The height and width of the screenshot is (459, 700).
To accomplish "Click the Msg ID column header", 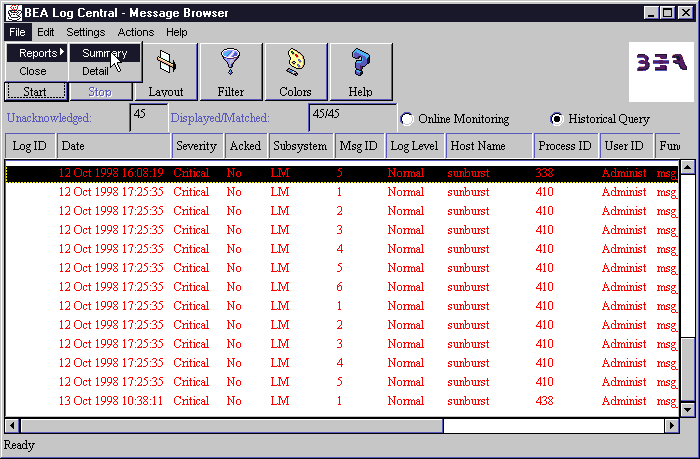I will click(x=359, y=146).
